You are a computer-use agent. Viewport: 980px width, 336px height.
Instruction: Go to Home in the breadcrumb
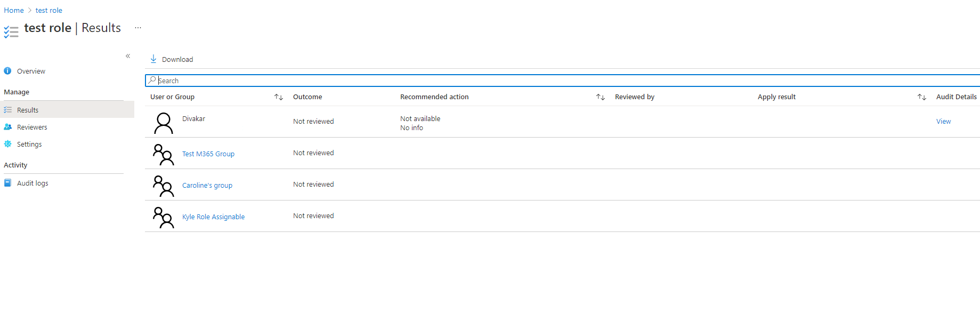pos(14,10)
